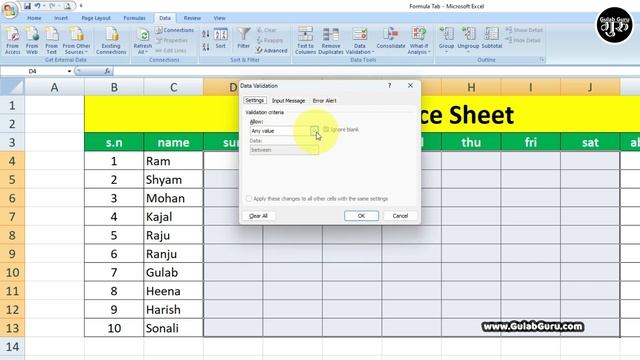Click the Refresh All icon
Screen dimensions: 640x360
(142, 40)
